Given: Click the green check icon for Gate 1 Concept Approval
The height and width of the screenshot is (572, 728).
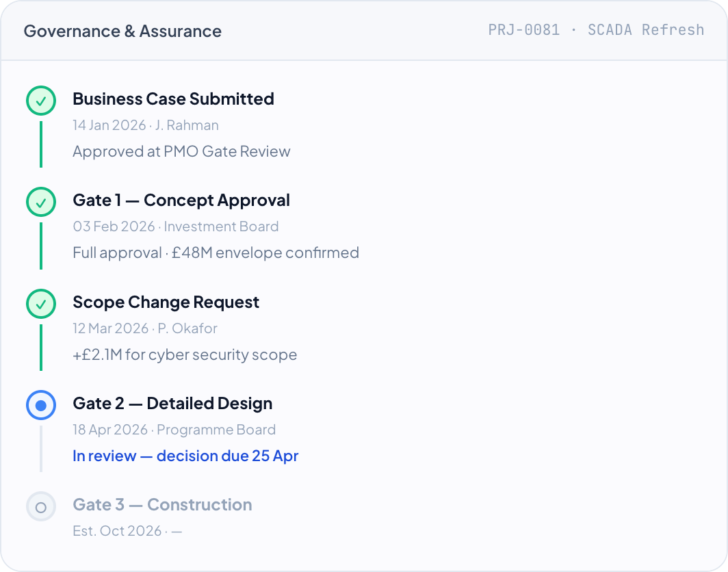Looking at the screenshot, I should [x=41, y=202].
